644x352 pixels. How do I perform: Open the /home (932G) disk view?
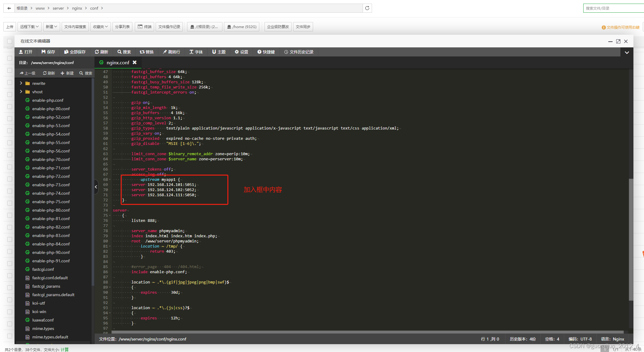(241, 27)
